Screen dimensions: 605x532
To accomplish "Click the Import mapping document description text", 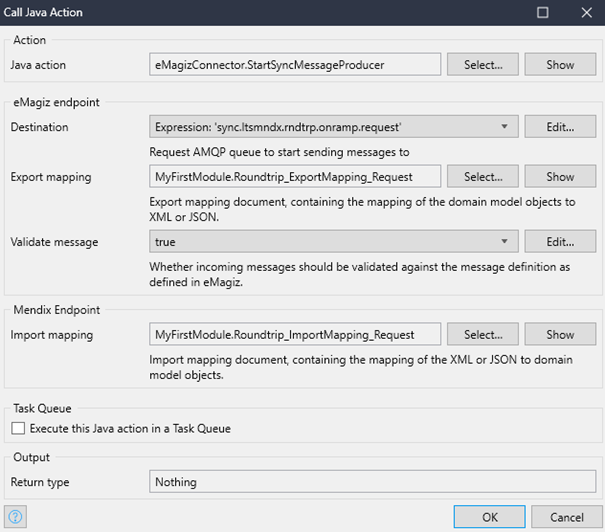I will 361,367.
